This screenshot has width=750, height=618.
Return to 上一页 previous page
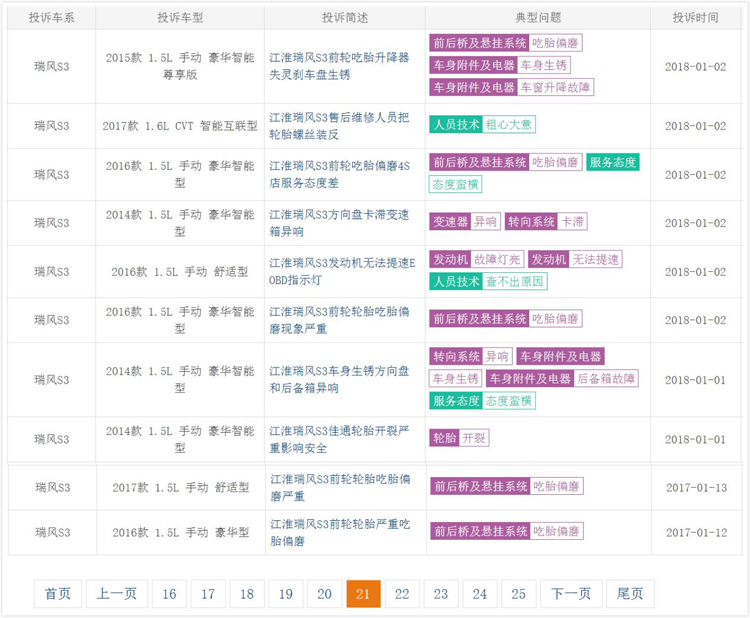(x=117, y=594)
